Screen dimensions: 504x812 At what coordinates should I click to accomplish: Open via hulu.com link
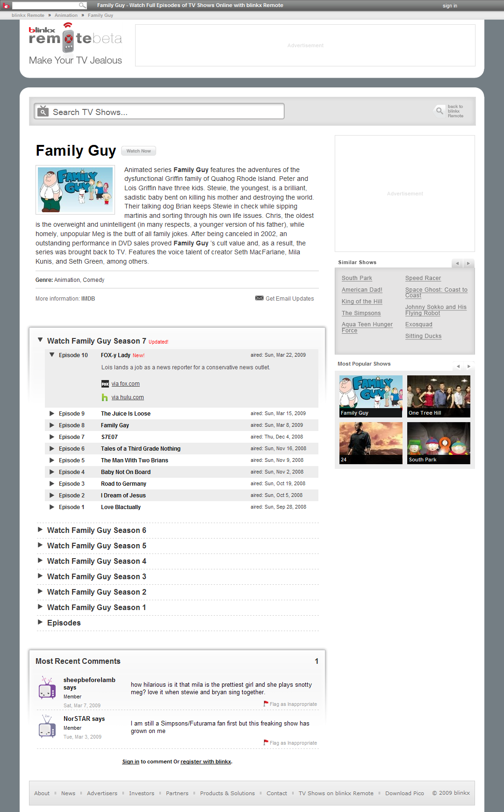pos(128,397)
